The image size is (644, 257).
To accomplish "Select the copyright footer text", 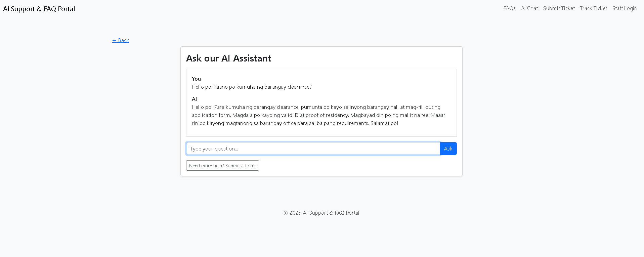I will click(x=321, y=213).
